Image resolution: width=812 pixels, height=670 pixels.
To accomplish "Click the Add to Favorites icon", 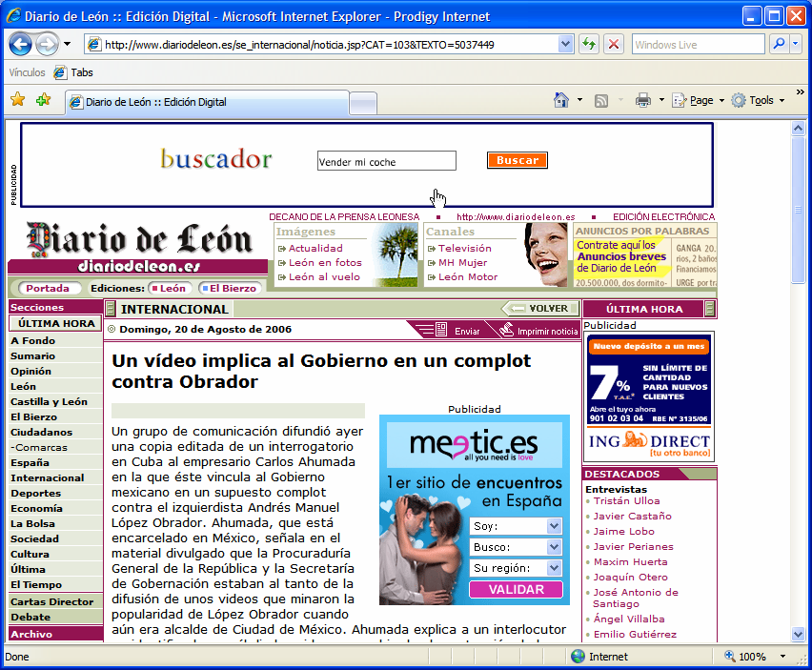I will (44, 99).
